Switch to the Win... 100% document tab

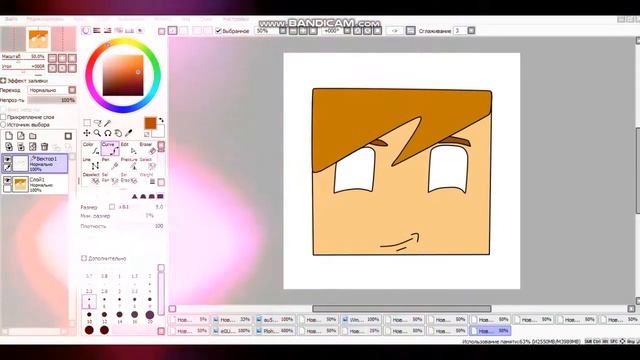[x=361, y=320]
